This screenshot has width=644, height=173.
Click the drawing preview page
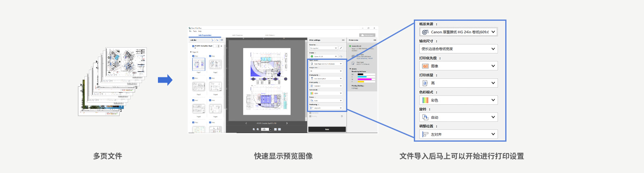(x=267, y=81)
